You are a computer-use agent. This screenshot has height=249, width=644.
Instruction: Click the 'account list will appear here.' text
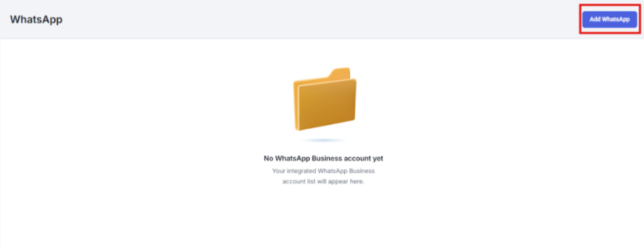click(323, 182)
